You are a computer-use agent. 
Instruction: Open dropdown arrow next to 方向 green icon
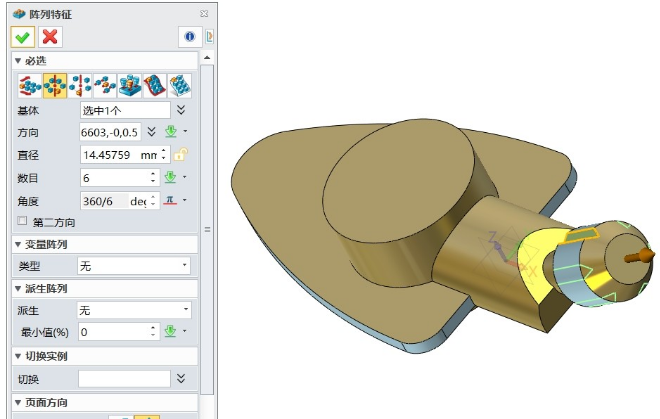[185, 132]
